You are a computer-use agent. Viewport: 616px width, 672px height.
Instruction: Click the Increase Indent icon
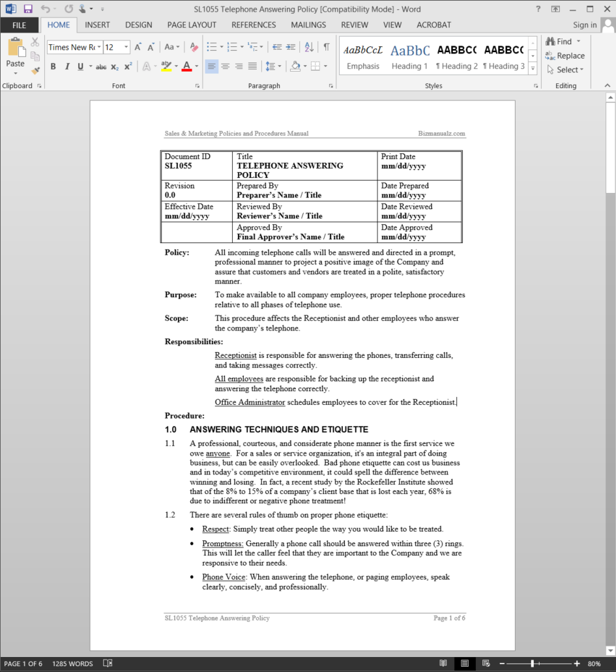291,47
